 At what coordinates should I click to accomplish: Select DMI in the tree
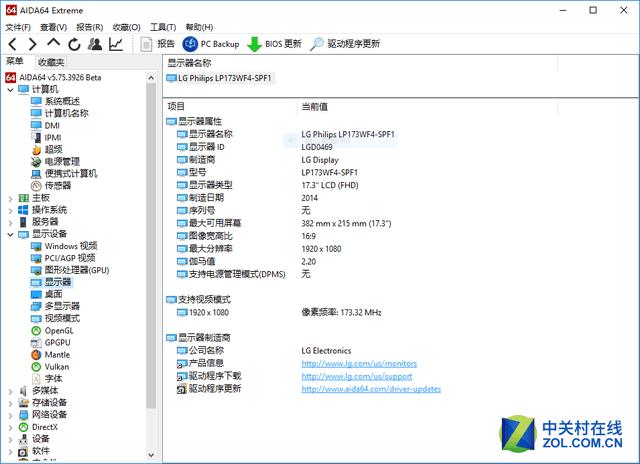(45, 125)
